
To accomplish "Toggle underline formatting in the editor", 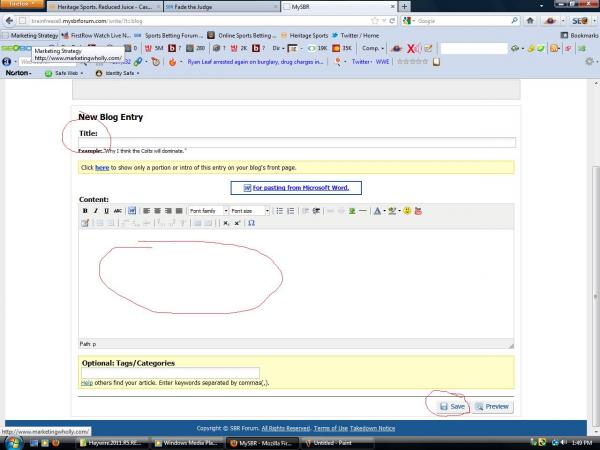I will tap(107, 211).
